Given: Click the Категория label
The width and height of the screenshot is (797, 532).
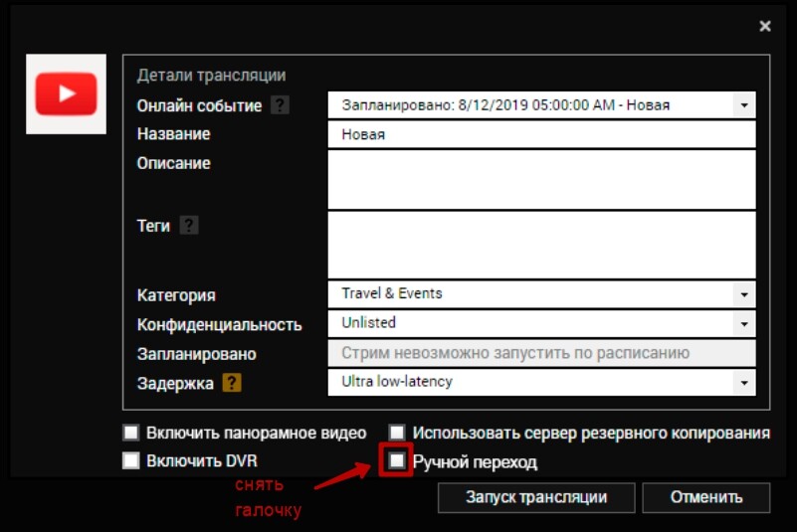Looking at the screenshot, I should [x=176, y=295].
